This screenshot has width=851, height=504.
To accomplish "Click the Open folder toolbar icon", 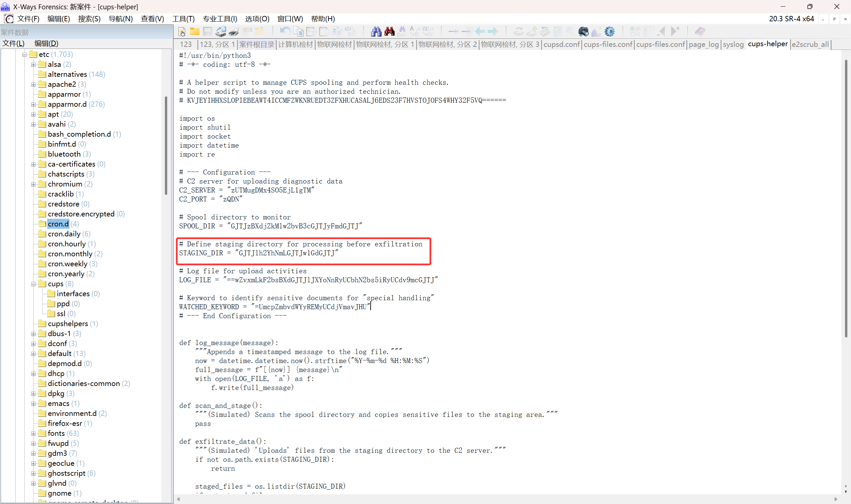I will [194, 32].
